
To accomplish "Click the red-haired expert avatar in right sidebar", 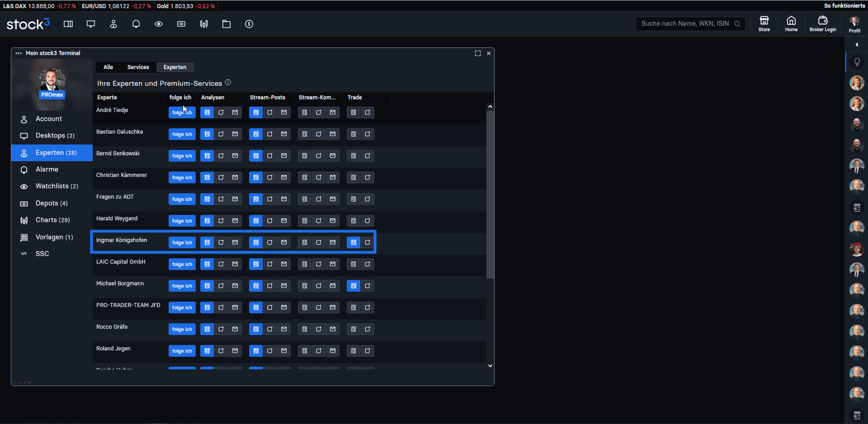I will tap(857, 250).
